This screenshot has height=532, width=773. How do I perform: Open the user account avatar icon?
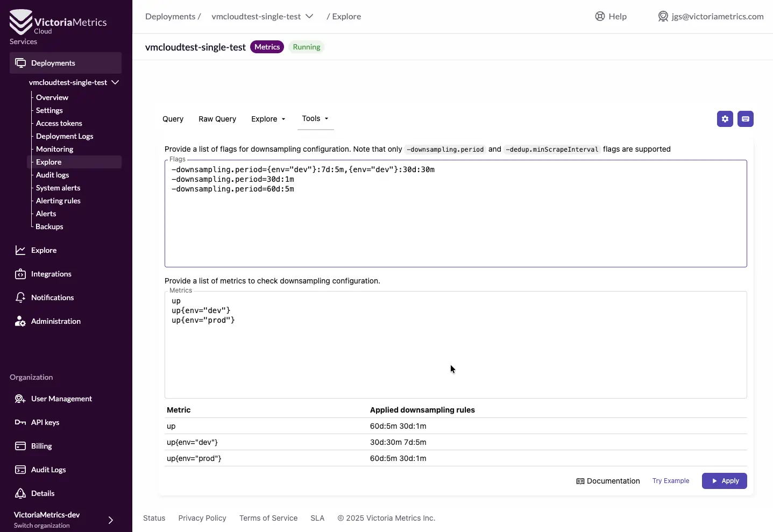point(663,17)
